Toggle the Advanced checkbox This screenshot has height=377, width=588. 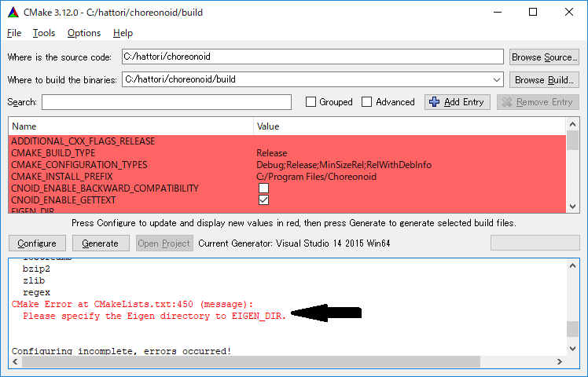(x=367, y=102)
